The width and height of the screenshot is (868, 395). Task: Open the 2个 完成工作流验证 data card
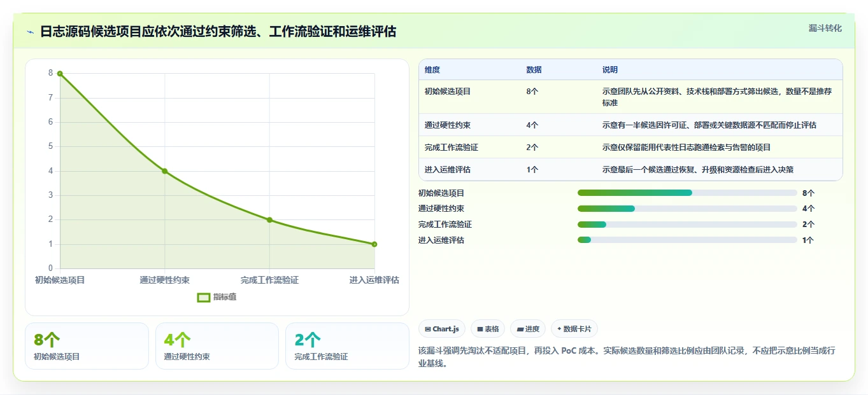pyautogui.click(x=347, y=346)
